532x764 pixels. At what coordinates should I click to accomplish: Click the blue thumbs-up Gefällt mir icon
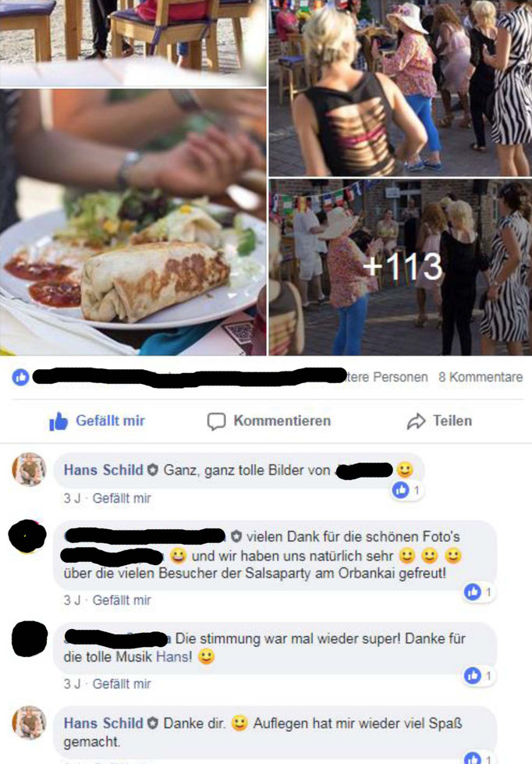pyautogui.click(x=59, y=421)
